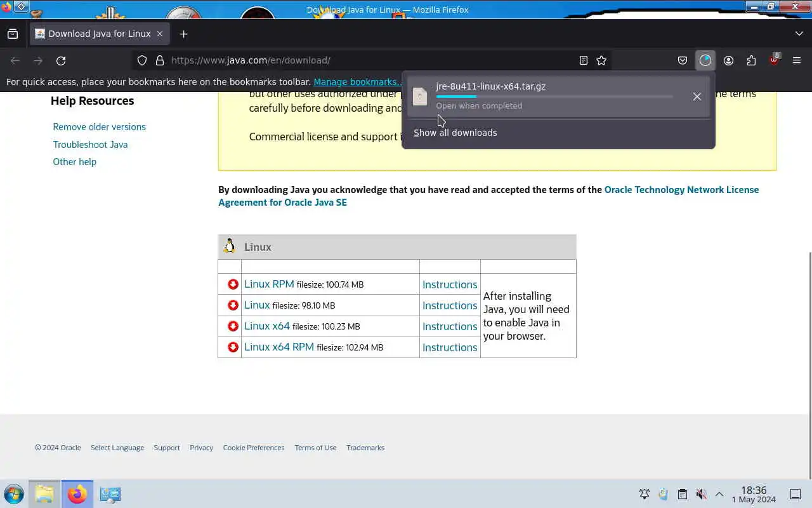
Task: Open the downloads progress toolbar button
Action: pos(705,60)
